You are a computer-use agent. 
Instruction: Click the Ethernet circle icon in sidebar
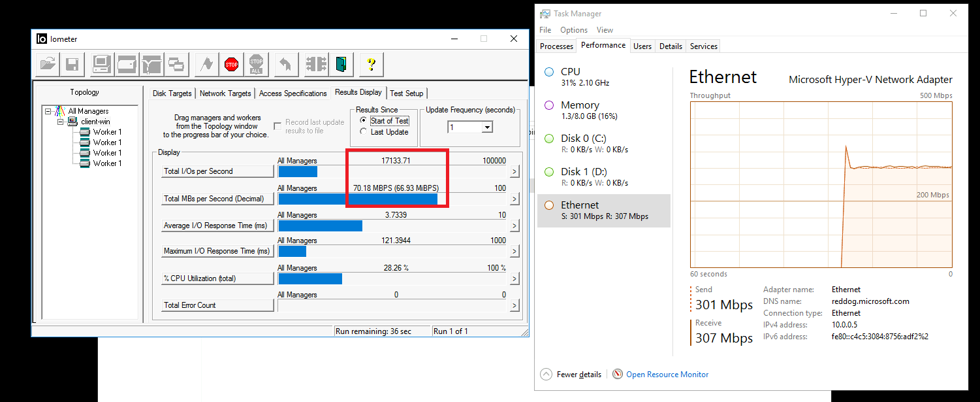pyautogui.click(x=549, y=205)
